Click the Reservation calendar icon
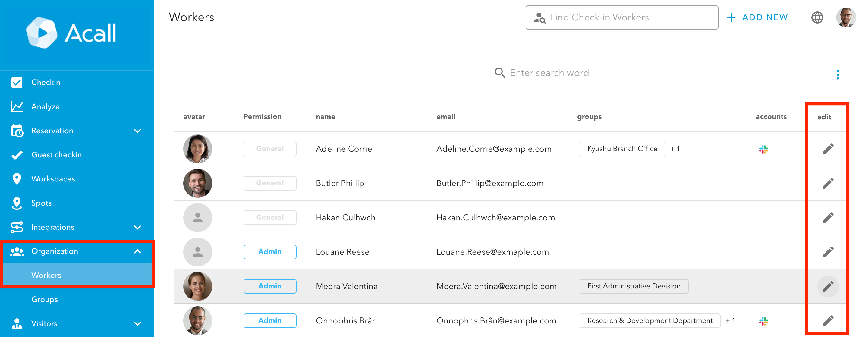 [x=17, y=131]
